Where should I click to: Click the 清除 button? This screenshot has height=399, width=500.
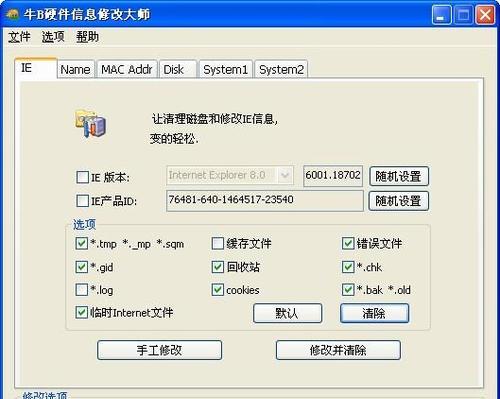tap(374, 313)
